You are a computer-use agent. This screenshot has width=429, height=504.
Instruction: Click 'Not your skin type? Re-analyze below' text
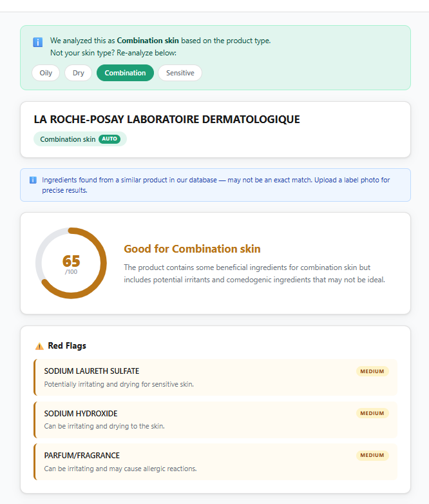(113, 53)
